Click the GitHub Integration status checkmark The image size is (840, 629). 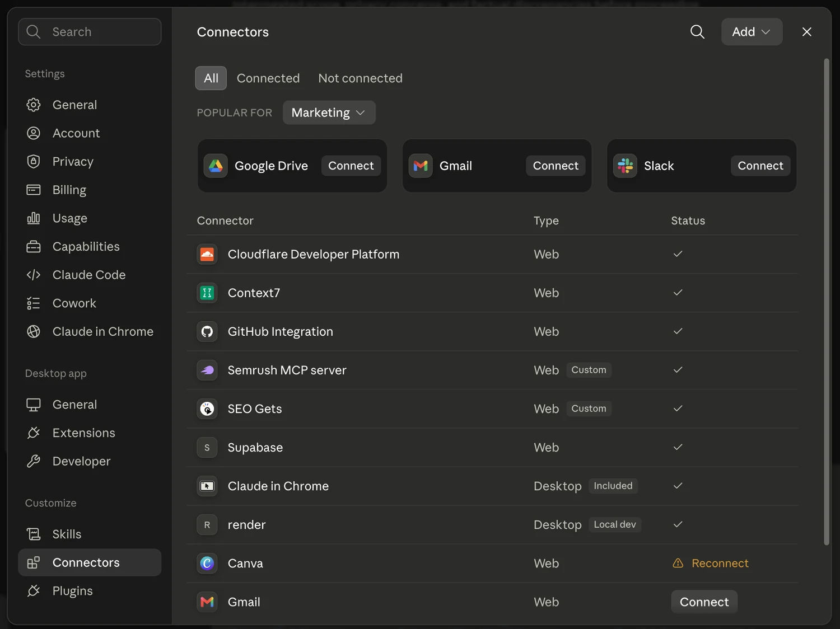678,331
